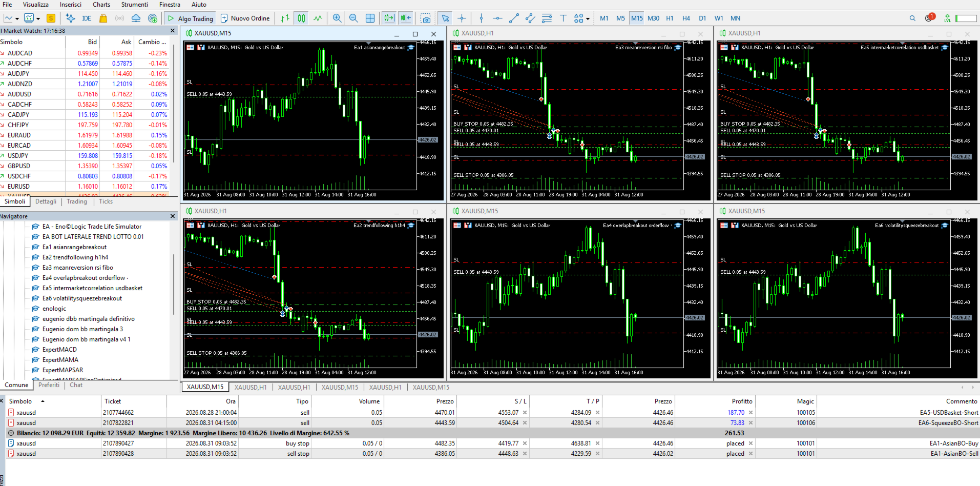Click the chart screenshot camera icon

coord(426,18)
